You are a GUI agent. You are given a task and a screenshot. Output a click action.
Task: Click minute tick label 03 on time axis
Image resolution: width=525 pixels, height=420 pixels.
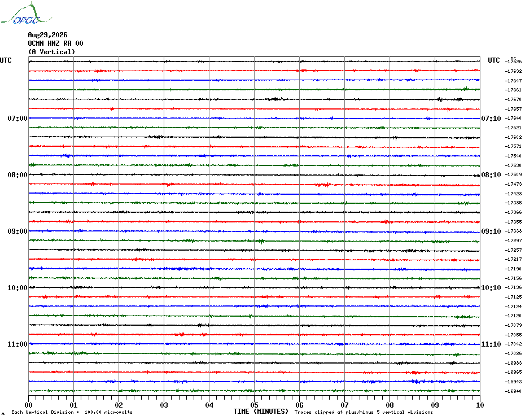pos(164,405)
